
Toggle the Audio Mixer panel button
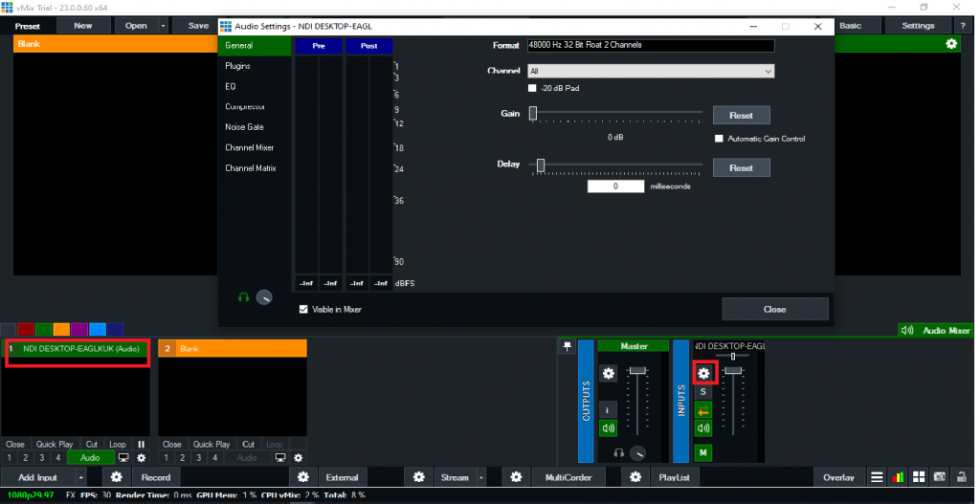click(x=936, y=330)
